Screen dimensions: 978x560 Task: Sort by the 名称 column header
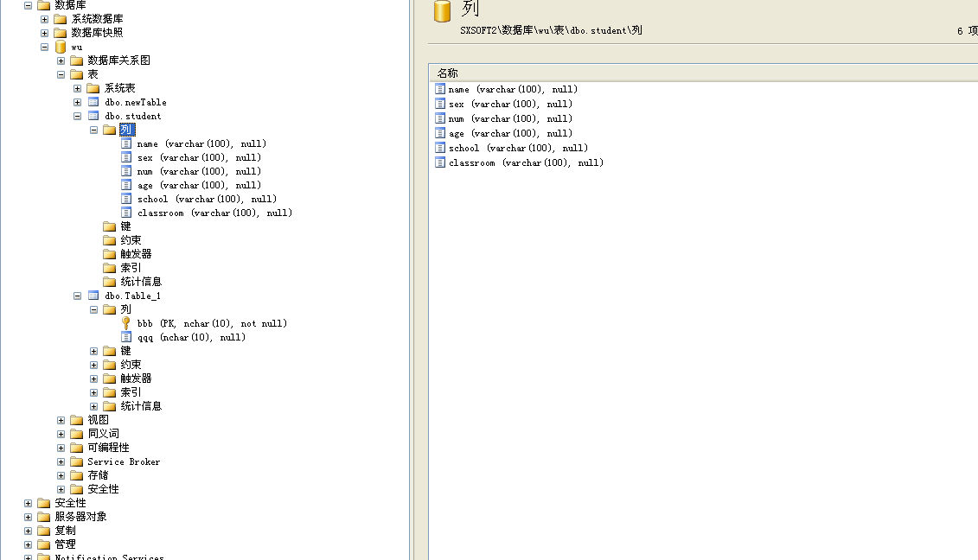point(703,73)
